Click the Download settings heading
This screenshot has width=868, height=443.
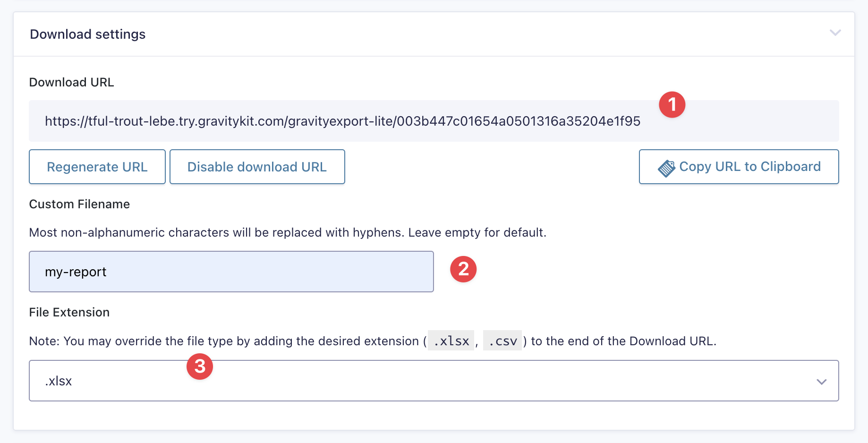(87, 34)
